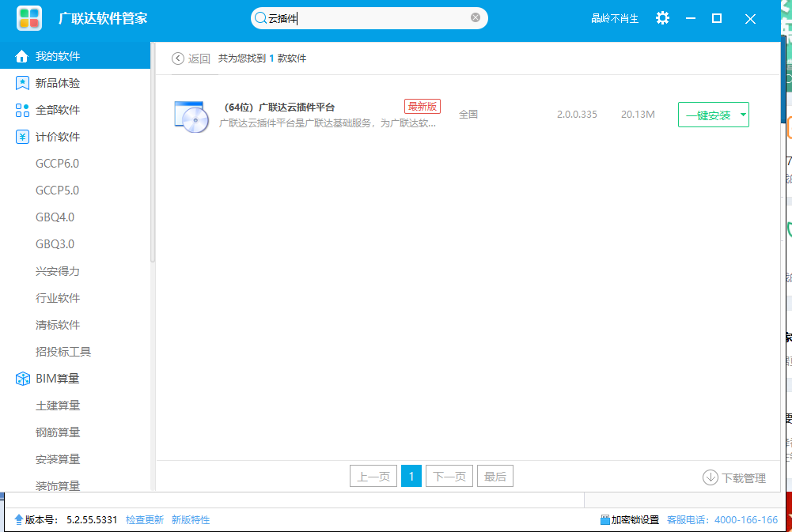Click the version number 2.0.0.335
Image resolution: width=792 pixels, height=532 pixels.
pyautogui.click(x=577, y=115)
